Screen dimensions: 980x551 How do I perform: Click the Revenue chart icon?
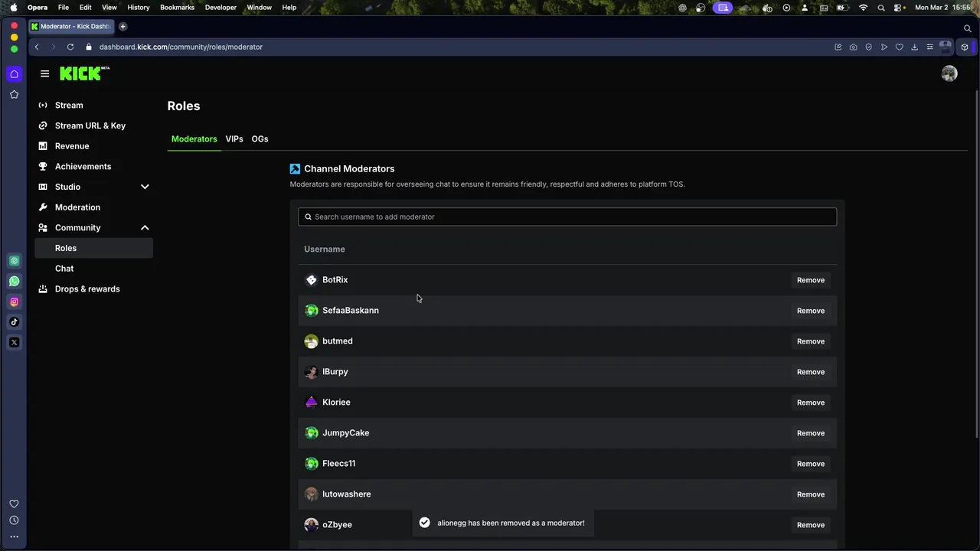click(x=43, y=146)
